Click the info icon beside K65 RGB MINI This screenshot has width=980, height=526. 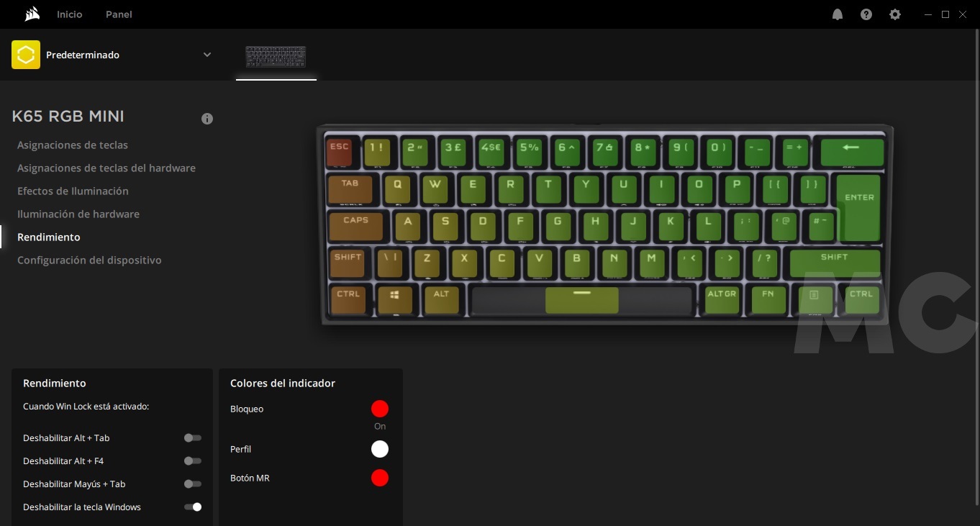click(207, 119)
